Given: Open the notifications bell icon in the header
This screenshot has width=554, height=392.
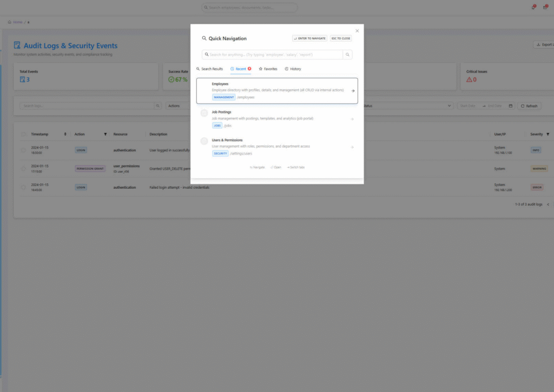Looking at the screenshot, I should click(x=533, y=8).
